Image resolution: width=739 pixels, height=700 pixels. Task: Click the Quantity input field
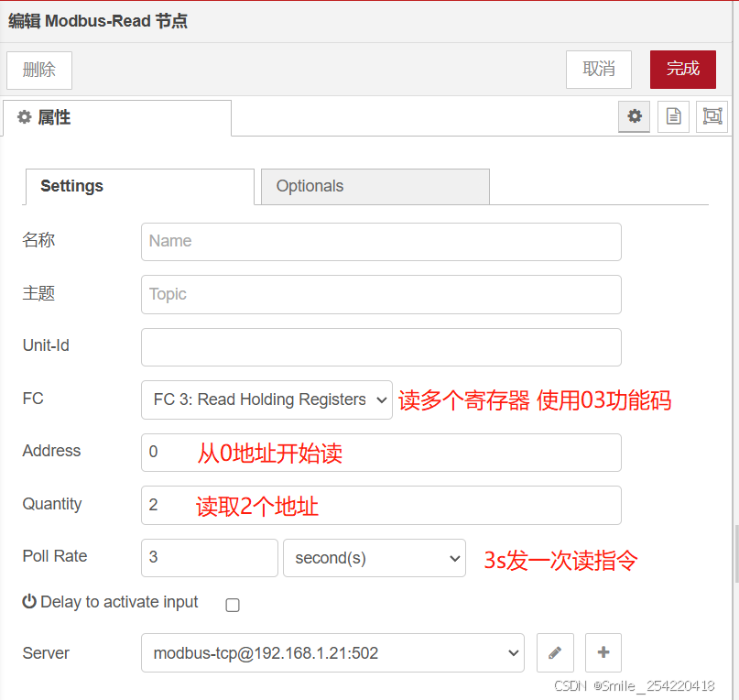[381, 505]
